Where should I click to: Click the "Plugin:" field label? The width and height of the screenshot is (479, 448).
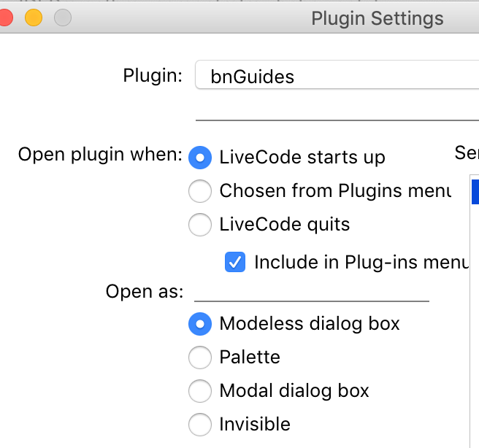pyautogui.click(x=153, y=75)
